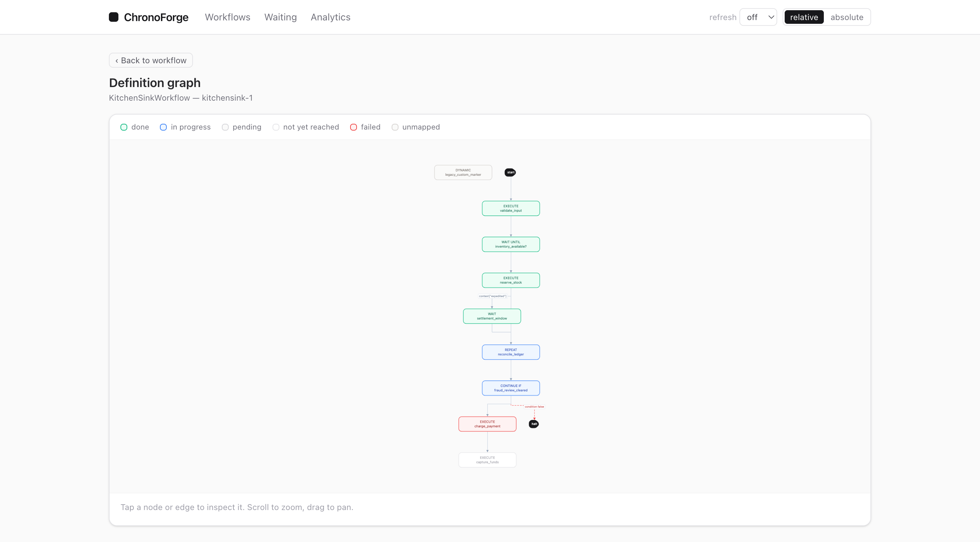Switch timestamps to relative mode
980x542 pixels.
(804, 17)
